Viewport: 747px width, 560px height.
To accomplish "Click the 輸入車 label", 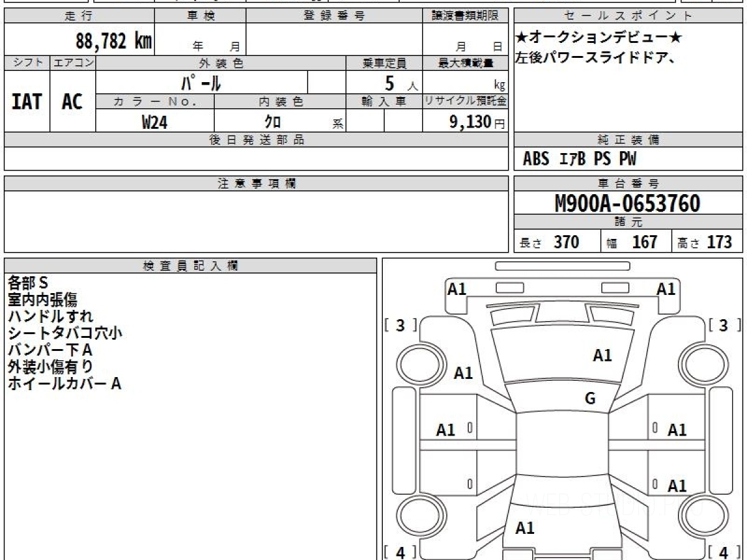I will 384,101.
